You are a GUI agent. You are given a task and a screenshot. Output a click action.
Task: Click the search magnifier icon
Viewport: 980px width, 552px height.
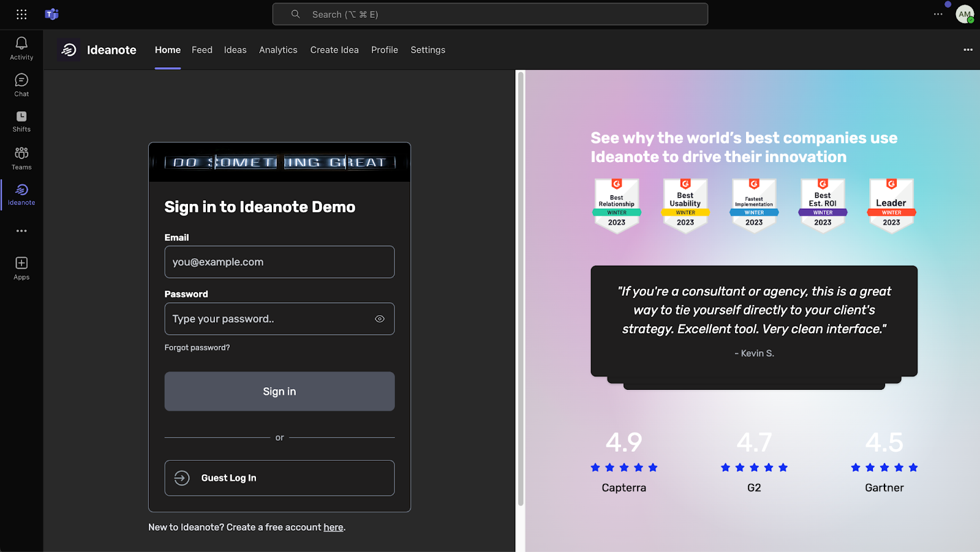[x=295, y=14]
